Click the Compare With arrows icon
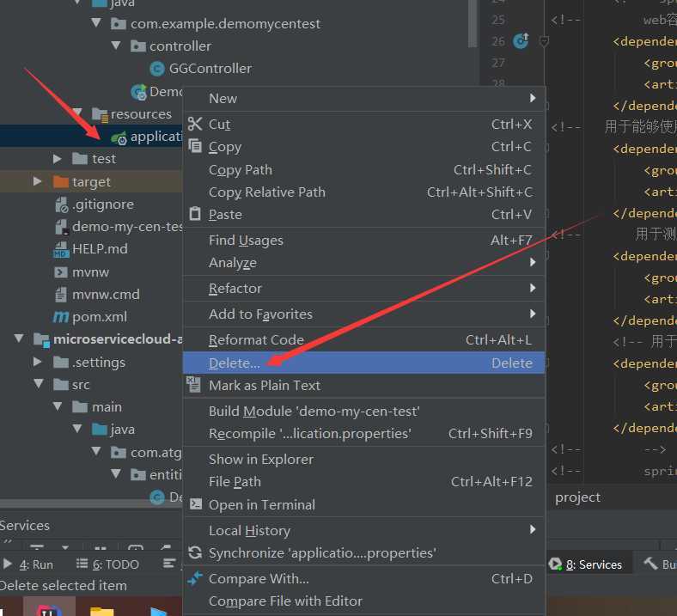The width and height of the screenshot is (677, 616). [195, 578]
